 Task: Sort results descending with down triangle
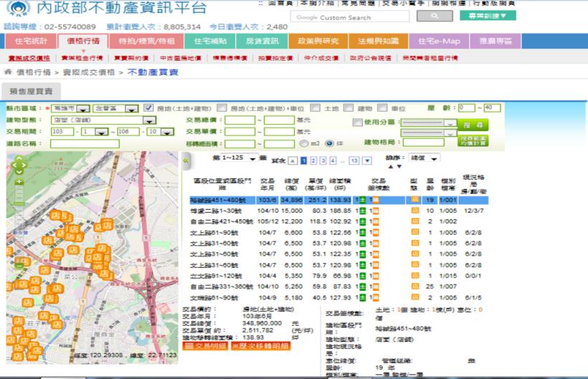pyautogui.click(x=399, y=166)
